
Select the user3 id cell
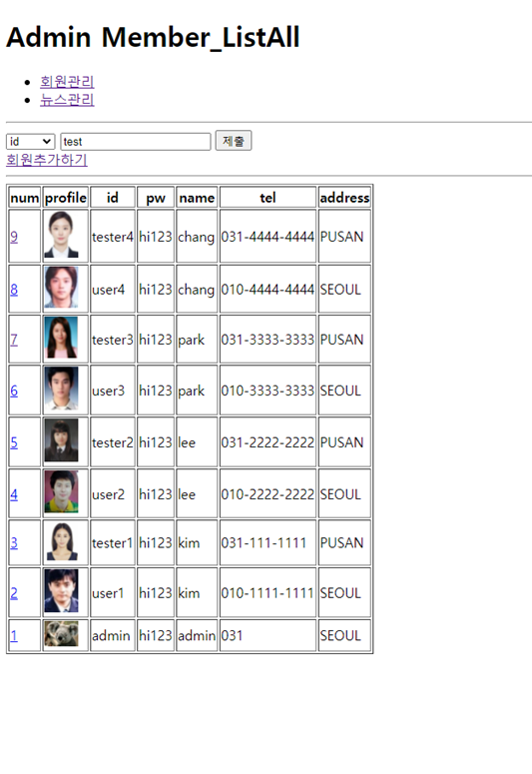click(113, 390)
